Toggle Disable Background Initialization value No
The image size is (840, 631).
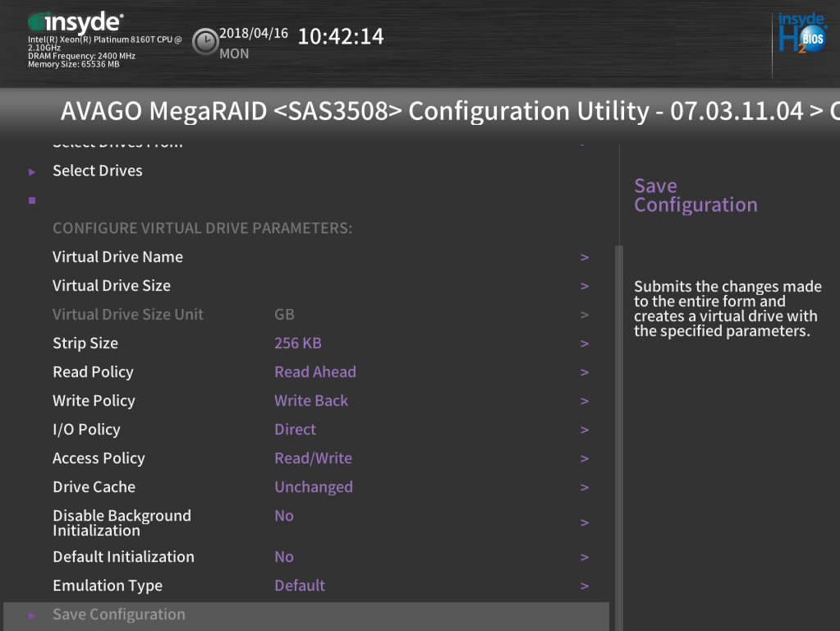pos(284,516)
